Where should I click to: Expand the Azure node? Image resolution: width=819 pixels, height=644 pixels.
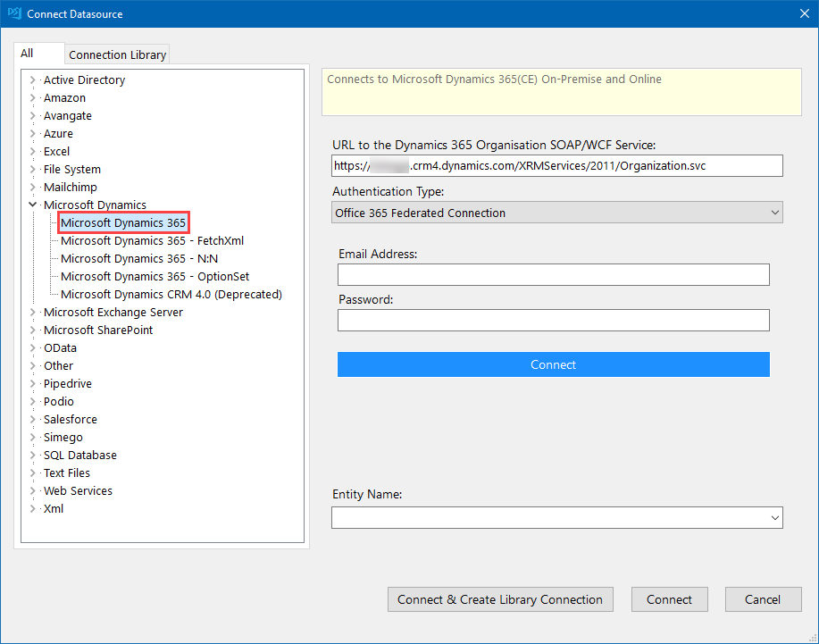(32, 133)
